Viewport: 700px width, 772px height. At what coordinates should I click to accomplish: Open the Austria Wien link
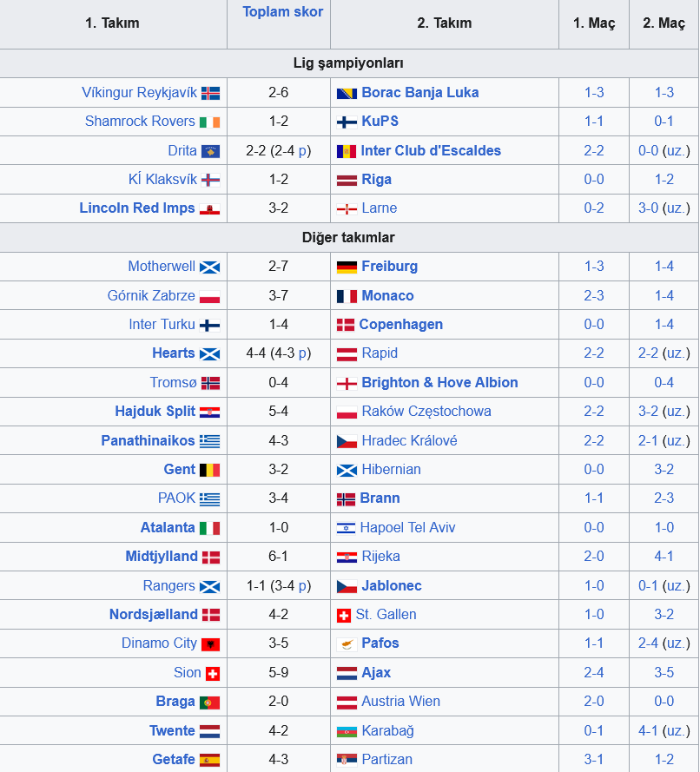coord(400,702)
